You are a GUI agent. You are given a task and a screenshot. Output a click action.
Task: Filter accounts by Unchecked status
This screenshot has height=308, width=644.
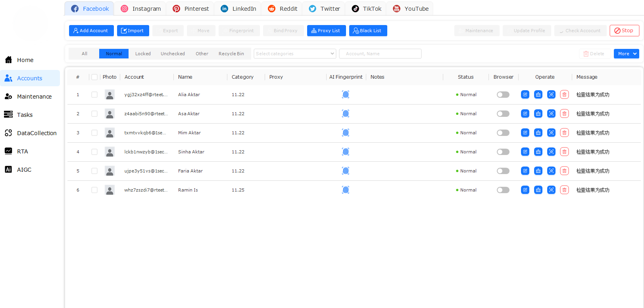173,54
